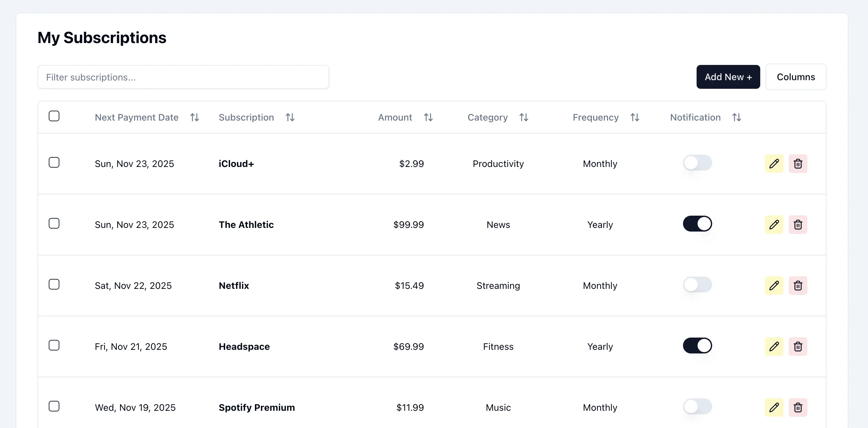Sort the Category column
This screenshot has width=868, height=428.
(x=524, y=117)
